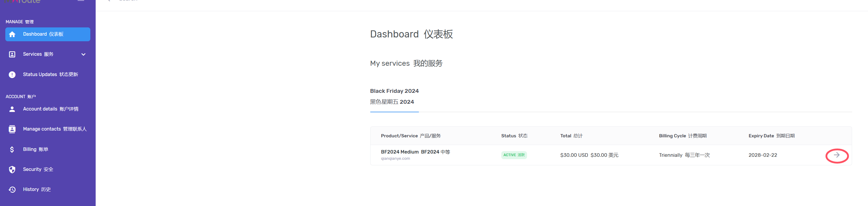This screenshot has height=206, width=868.
Task: Click the $30.00 USD total value
Action: point(589,155)
